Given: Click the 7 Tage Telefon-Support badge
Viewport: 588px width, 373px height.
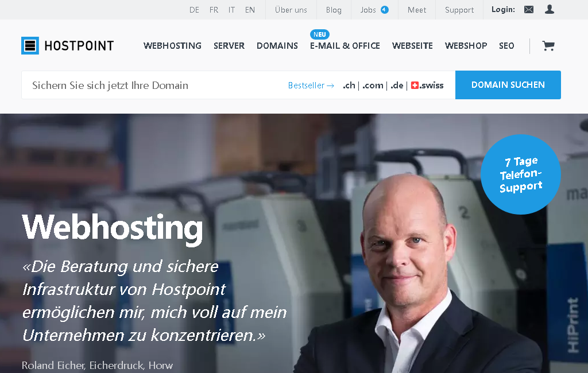Looking at the screenshot, I should (x=520, y=174).
